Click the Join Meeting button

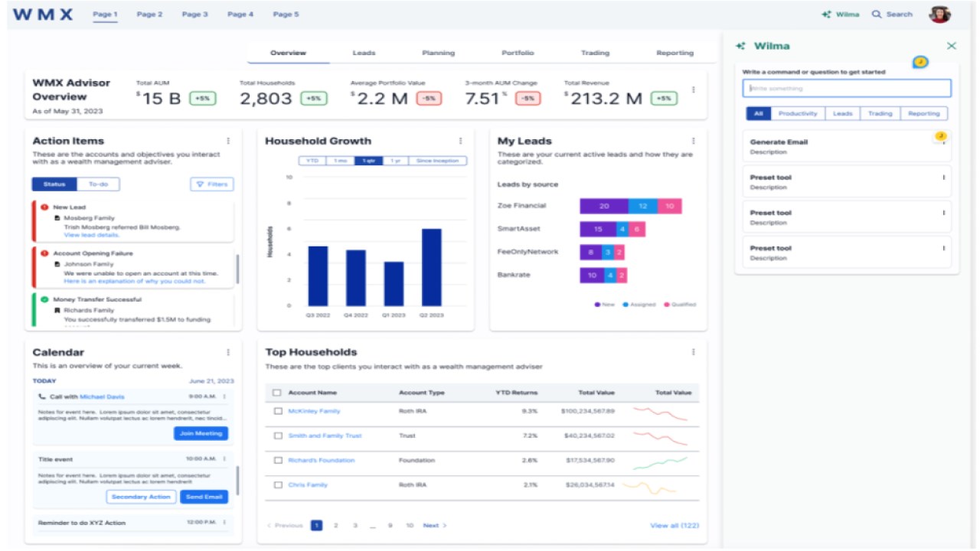201,433
